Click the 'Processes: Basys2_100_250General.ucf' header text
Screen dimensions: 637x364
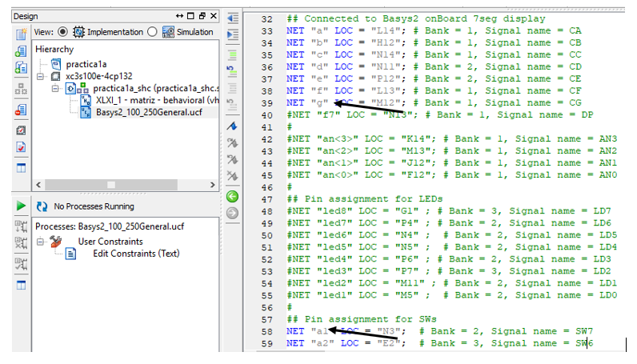point(110,226)
